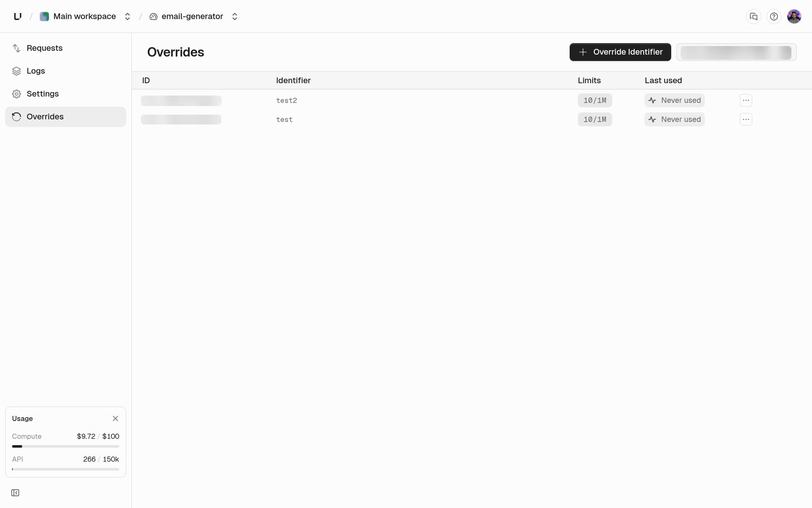Image resolution: width=812 pixels, height=508 pixels.
Task: Click the plus icon on Override Identifier
Action: coord(583,52)
